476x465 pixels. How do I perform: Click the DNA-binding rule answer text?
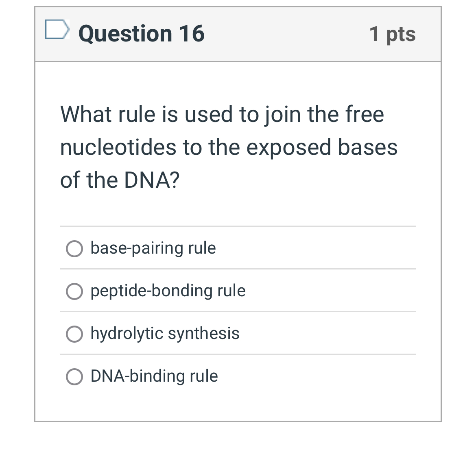154,376
